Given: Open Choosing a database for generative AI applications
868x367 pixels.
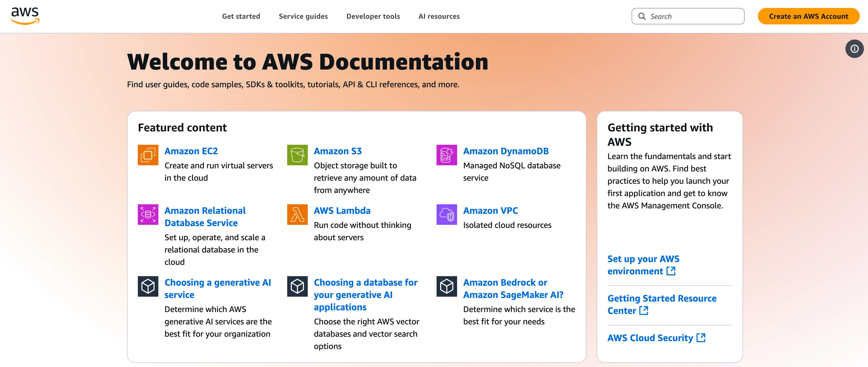Looking at the screenshot, I should (365, 294).
